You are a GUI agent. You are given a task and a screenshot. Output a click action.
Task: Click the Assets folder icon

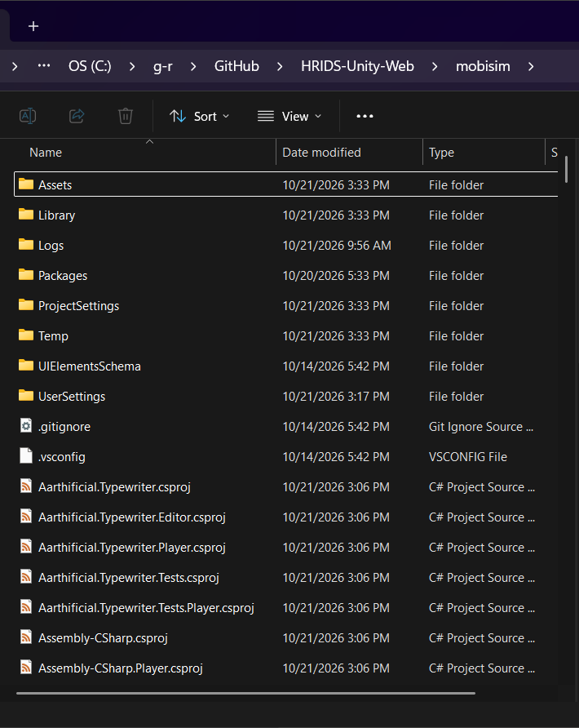(26, 184)
